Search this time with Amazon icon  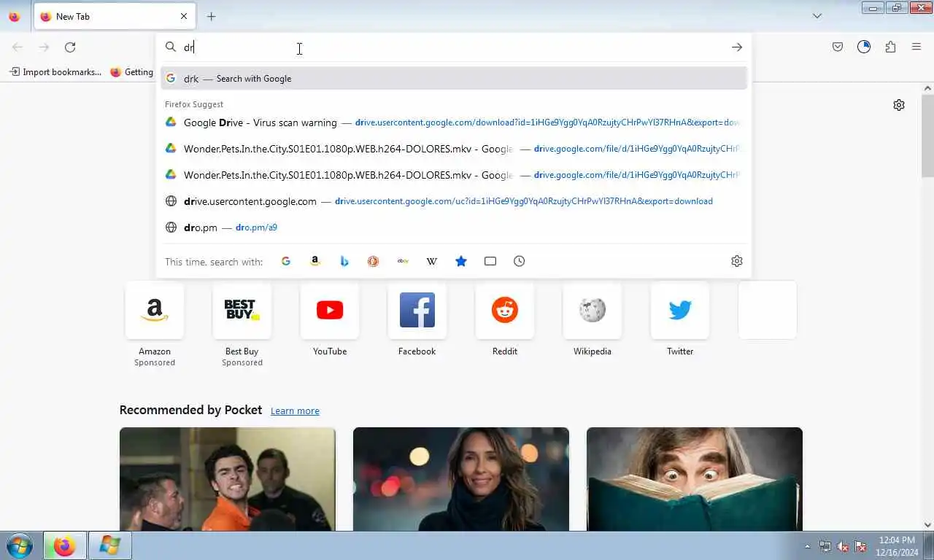click(315, 261)
